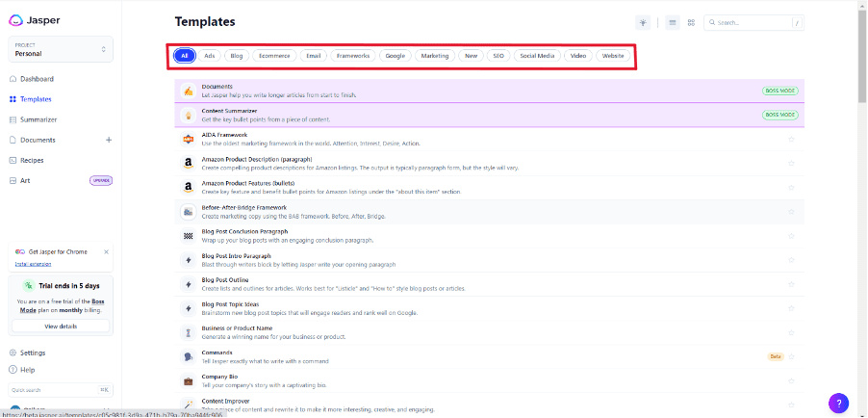The width and height of the screenshot is (868, 418).
Task: Open purple help question mark button
Action: (x=839, y=403)
